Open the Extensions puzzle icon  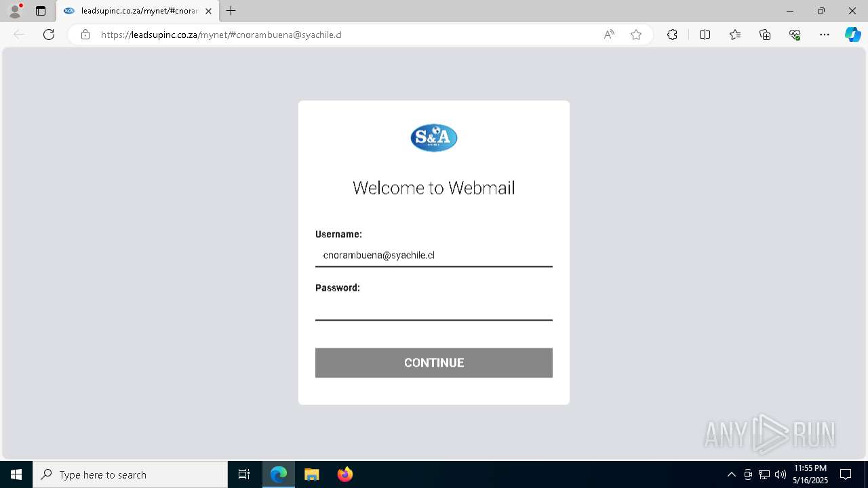[672, 35]
